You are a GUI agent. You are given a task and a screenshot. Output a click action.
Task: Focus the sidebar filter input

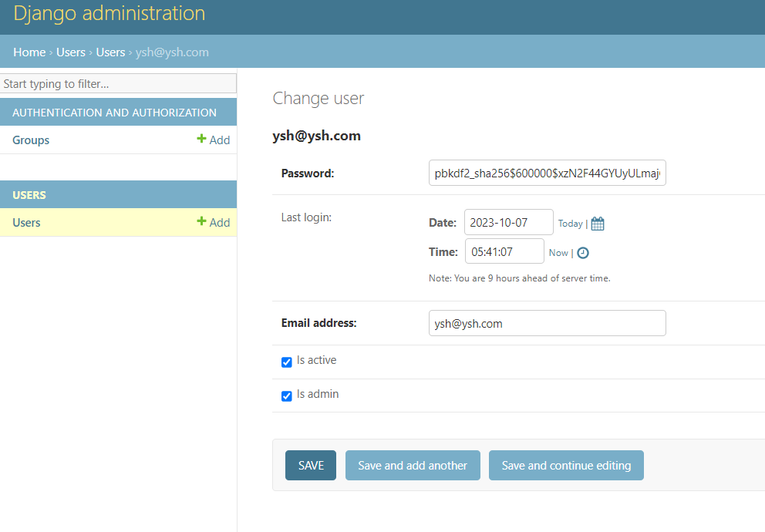(x=118, y=83)
